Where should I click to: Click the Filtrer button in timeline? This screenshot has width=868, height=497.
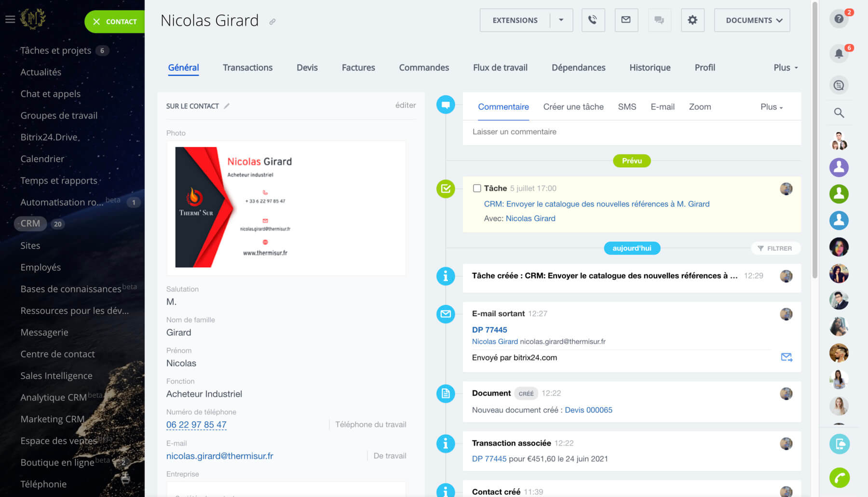tap(775, 248)
